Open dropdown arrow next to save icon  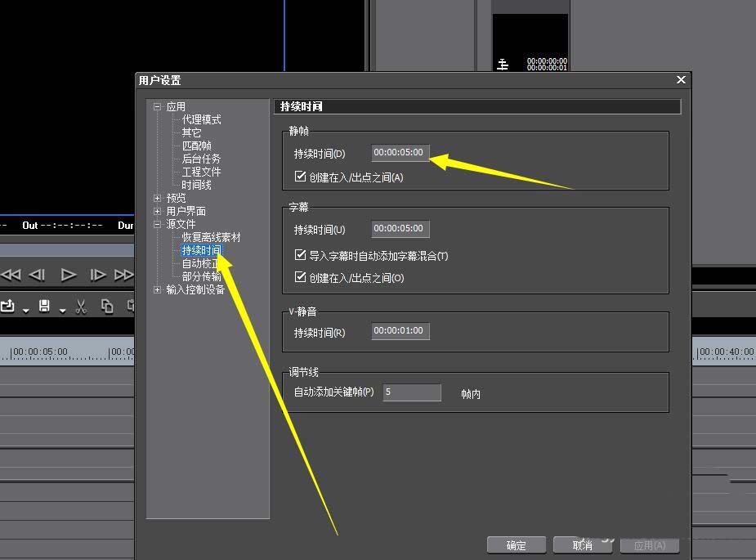coord(63,310)
